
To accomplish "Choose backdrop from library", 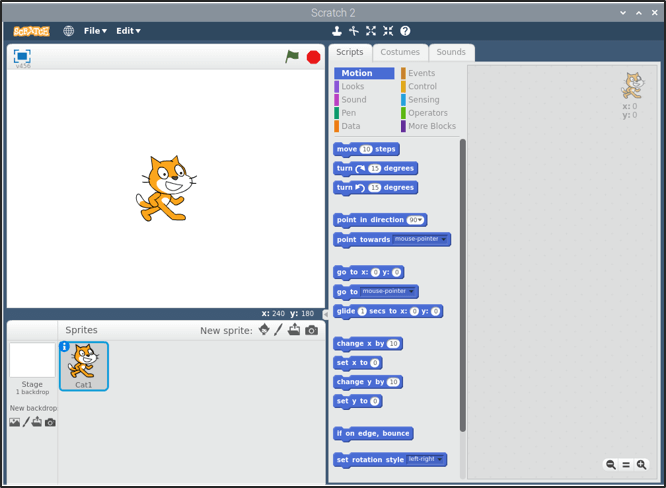I will [x=14, y=422].
